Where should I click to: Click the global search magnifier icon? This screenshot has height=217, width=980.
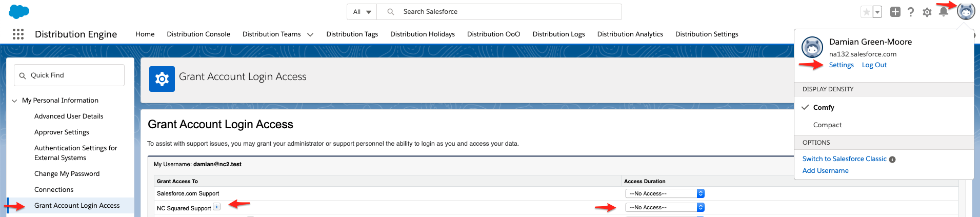(391, 11)
